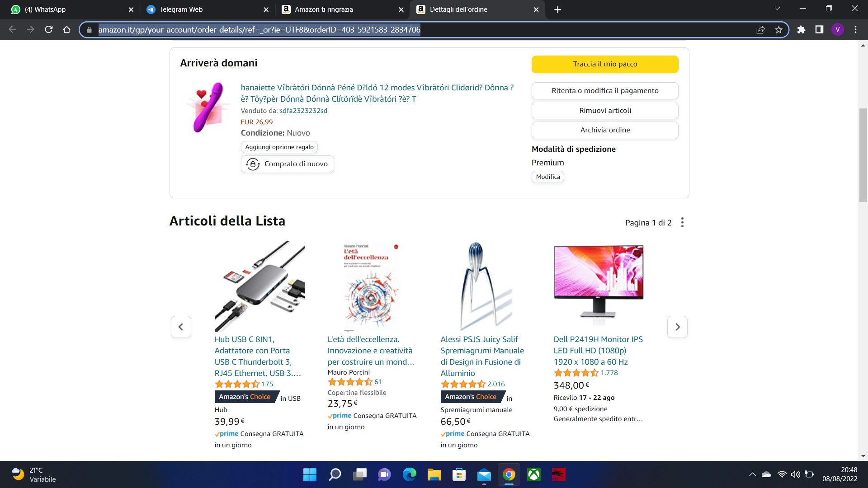Click the home icon in the browser toolbar
This screenshot has width=868, height=488.
point(67,30)
